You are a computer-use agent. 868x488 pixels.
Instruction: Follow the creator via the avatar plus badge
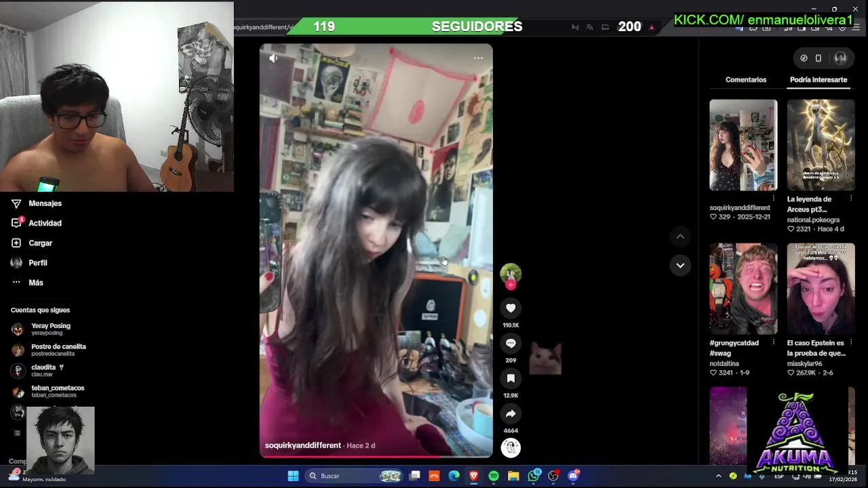511,285
